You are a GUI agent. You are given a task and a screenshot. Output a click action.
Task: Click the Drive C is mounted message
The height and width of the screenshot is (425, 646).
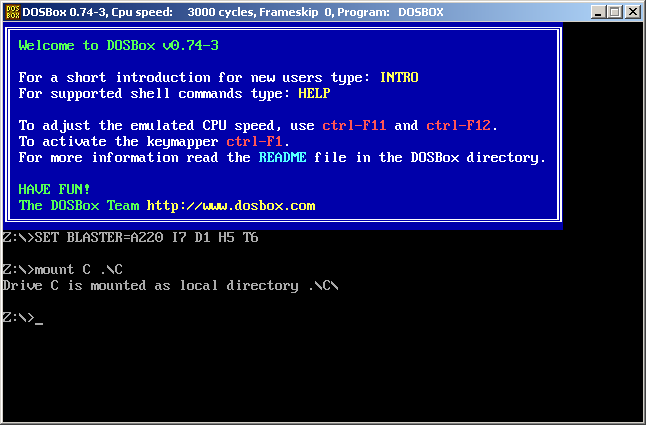[x=171, y=285]
